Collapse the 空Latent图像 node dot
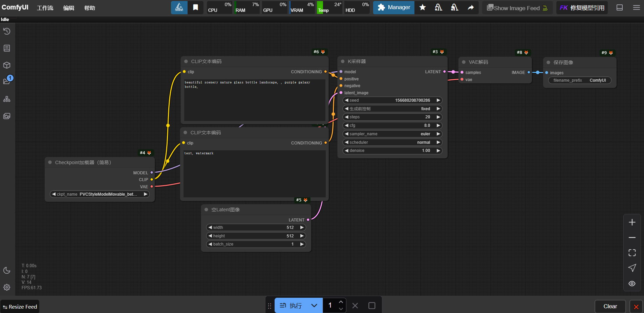 [x=206, y=210]
